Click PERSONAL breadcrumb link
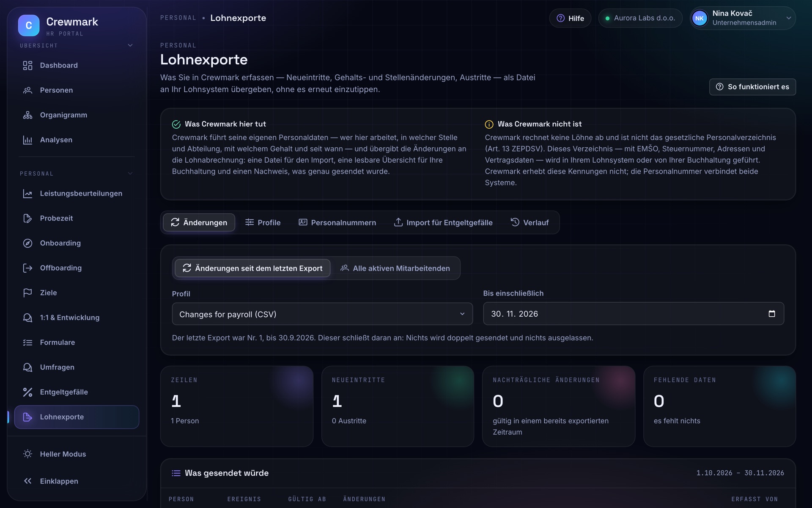Image resolution: width=812 pixels, height=508 pixels. tap(178, 18)
